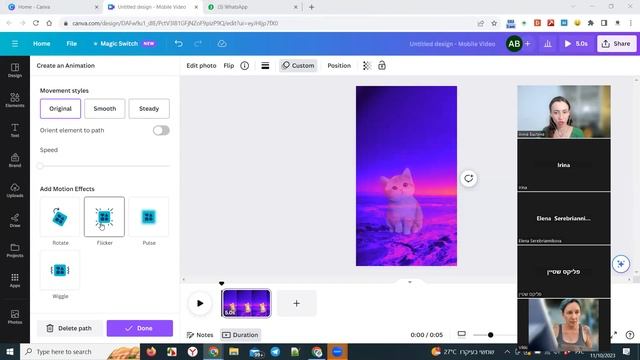640x360 pixels.
Task: Open the line weight style icon
Action: click(265, 66)
